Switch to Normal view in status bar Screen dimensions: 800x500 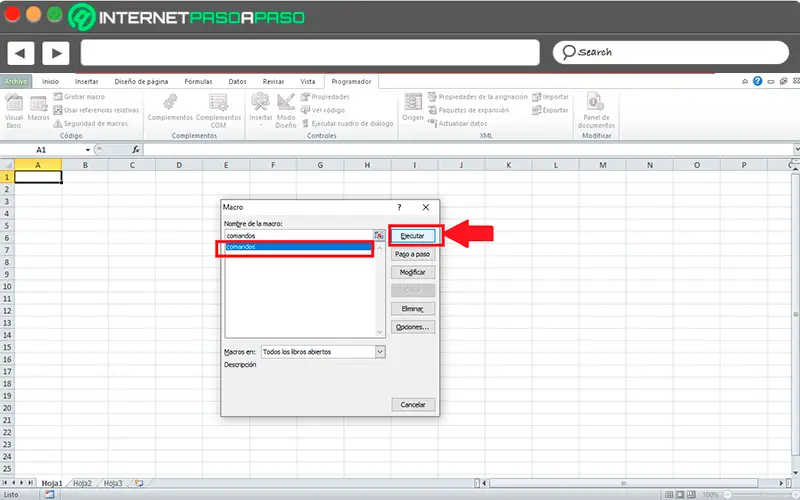point(669,494)
